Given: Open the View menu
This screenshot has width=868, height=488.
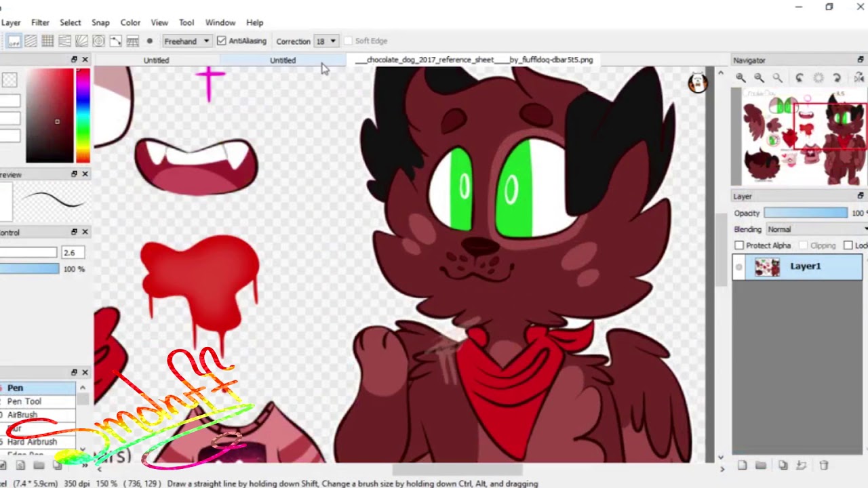Looking at the screenshot, I should pos(159,22).
